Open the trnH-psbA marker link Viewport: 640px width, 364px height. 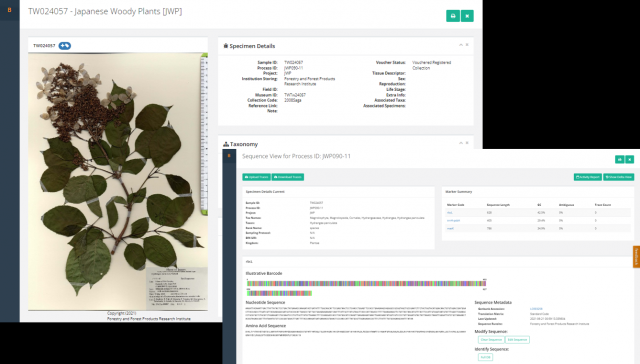[x=453, y=220]
